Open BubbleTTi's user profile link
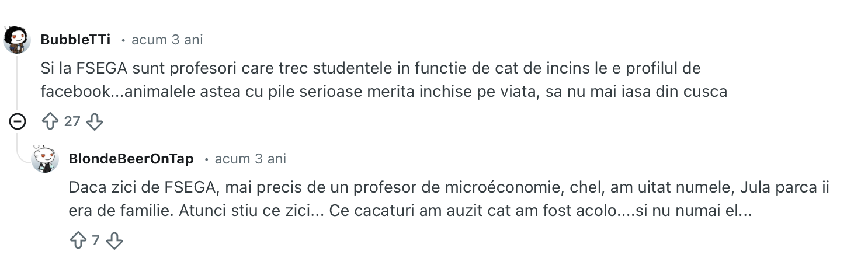Viewport: 868px width, 272px height. coord(75,40)
